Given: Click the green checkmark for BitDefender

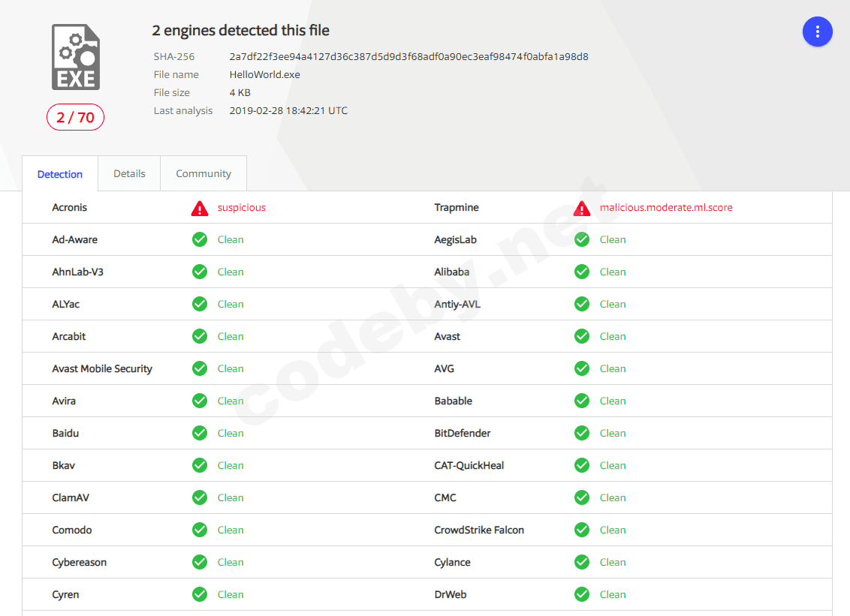Looking at the screenshot, I should 582,434.
